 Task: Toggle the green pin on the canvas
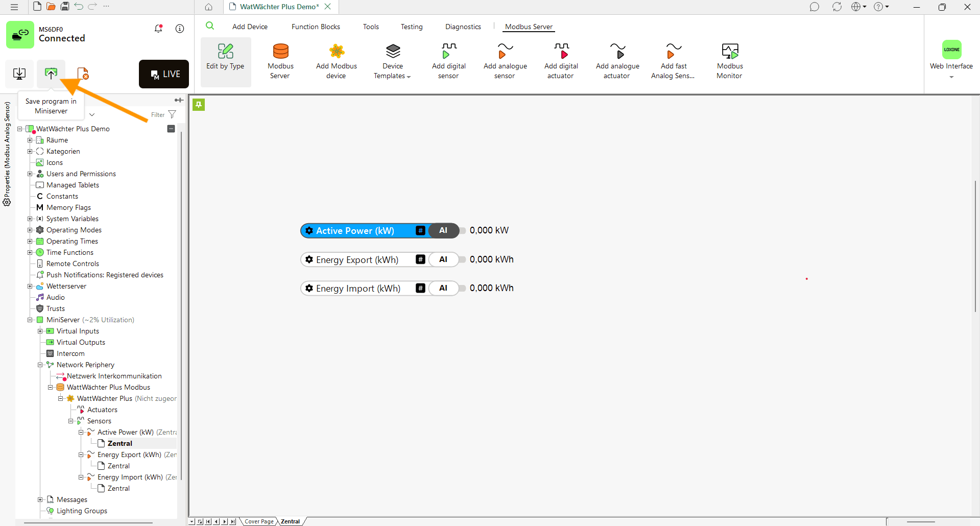(199, 105)
